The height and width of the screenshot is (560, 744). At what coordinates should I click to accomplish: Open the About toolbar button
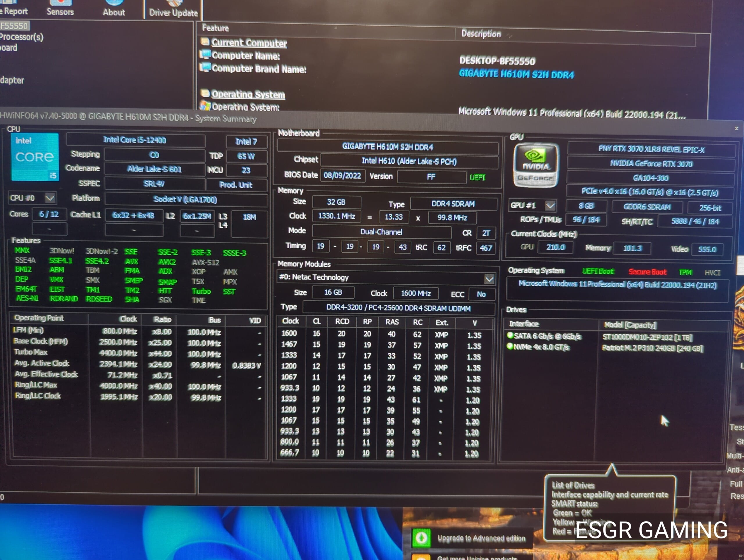[x=114, y=9]
